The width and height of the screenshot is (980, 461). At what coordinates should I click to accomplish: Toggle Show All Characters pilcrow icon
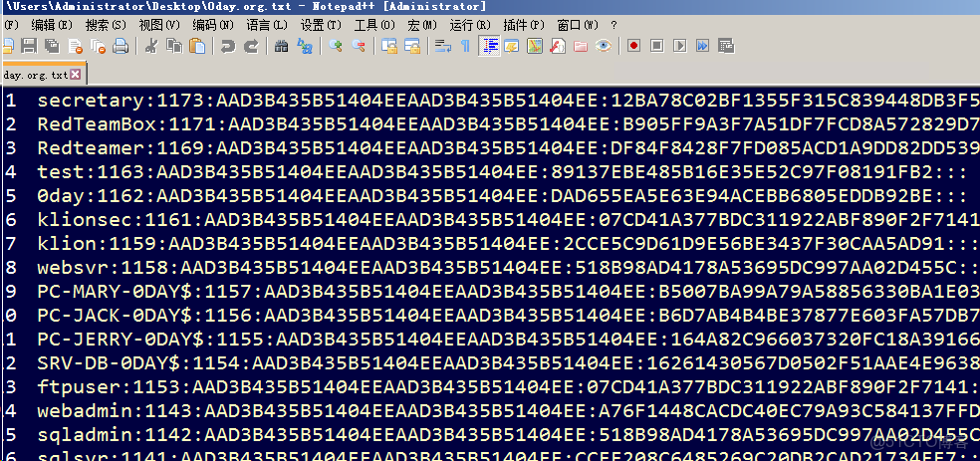[465, 46]
